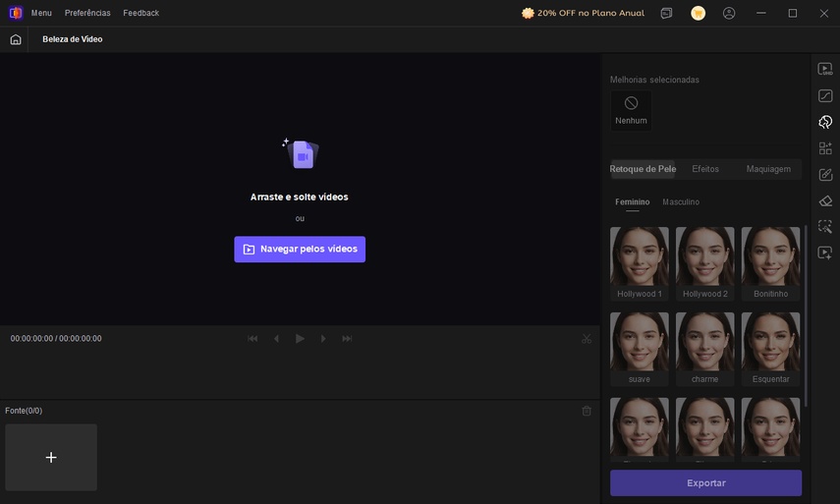Image resolution: width=840 pixels, height=504 pixels.
Task: Select the video beauty face tool
Action: [825, 122]
